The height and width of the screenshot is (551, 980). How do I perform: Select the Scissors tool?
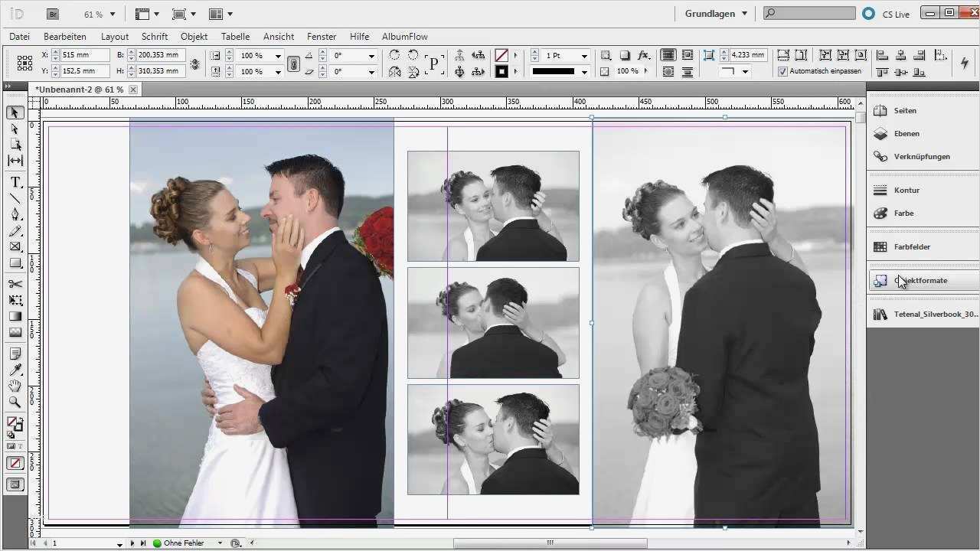pyautogui.click(x=15, y=283)
